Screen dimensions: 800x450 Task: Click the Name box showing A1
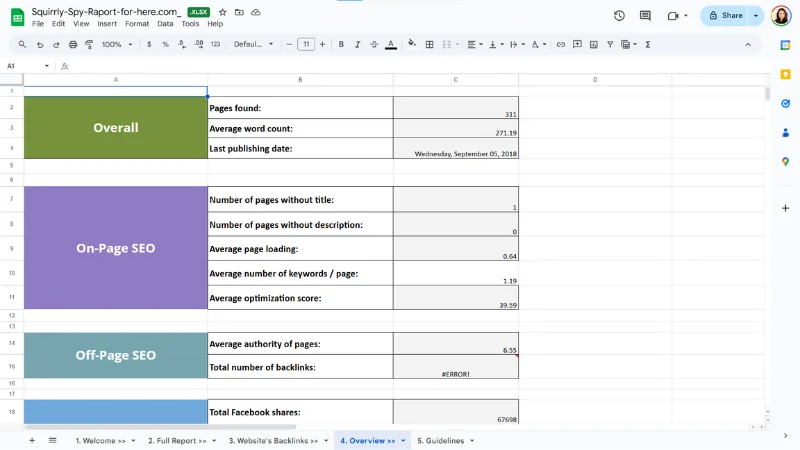coord(22,66)
